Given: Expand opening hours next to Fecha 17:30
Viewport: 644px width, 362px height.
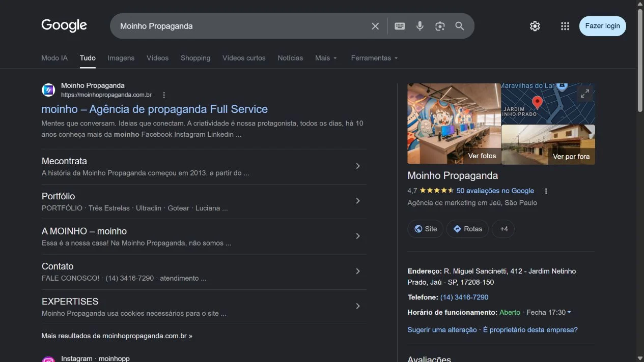Looking at the screenshot, I should 569,312.
